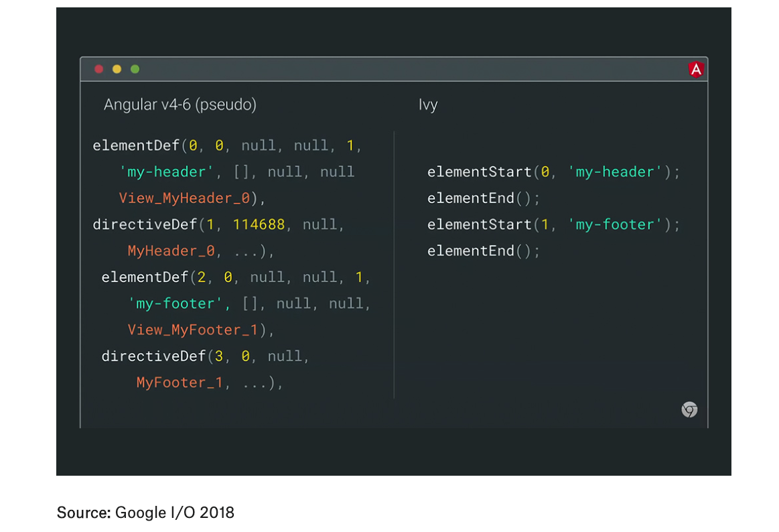Click 'directiveDef(1,' text

157,224
